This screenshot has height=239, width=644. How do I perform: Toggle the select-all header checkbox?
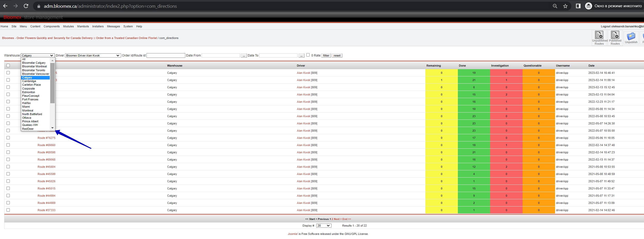(8, 66)
